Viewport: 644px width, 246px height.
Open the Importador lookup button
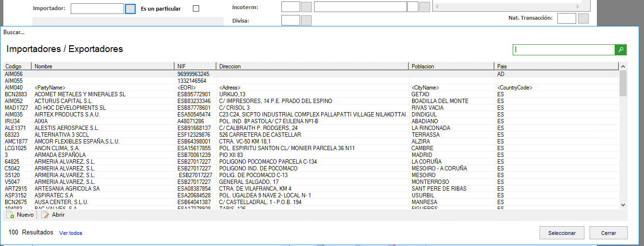click(130, 9)
